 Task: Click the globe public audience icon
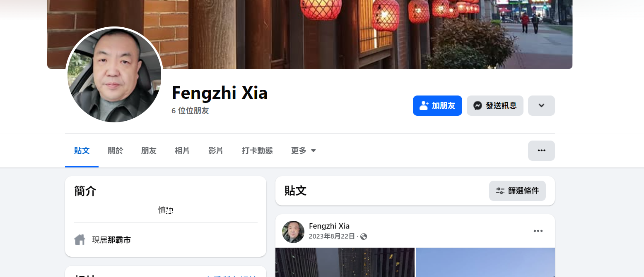(x=364, y=236)
